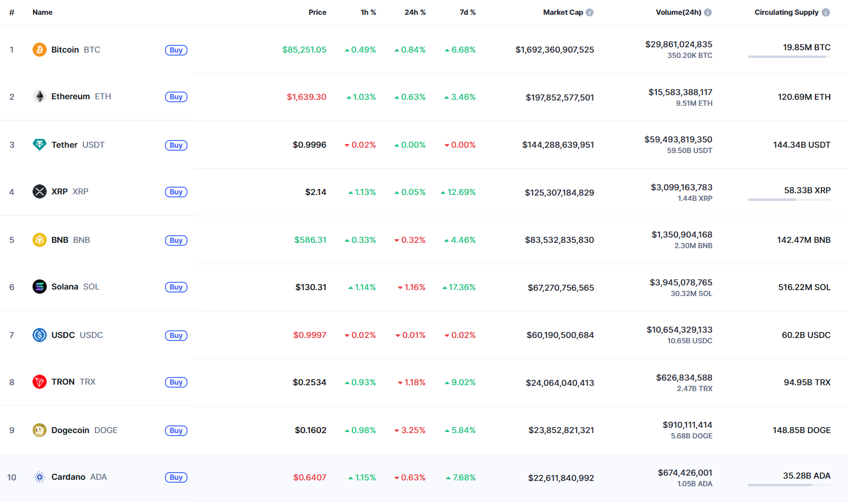Click Solana's price $130.31
848x504 pixels.
[x=311, y=287]
